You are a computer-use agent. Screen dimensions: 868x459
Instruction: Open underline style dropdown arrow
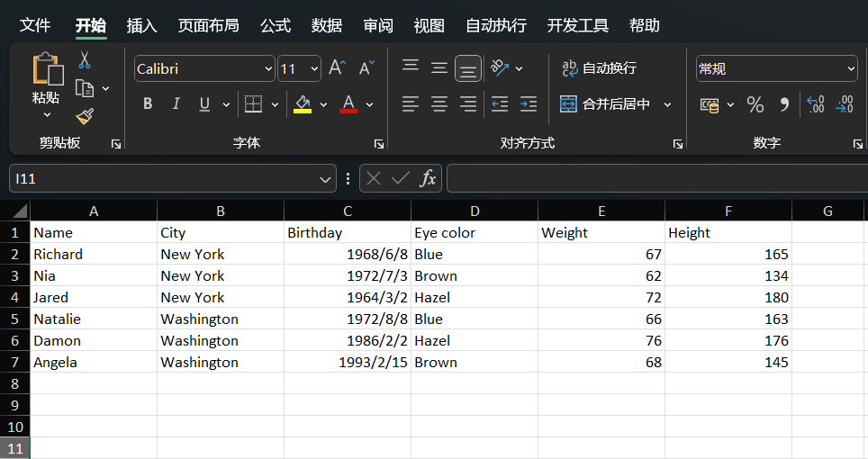tap(226, 104)
